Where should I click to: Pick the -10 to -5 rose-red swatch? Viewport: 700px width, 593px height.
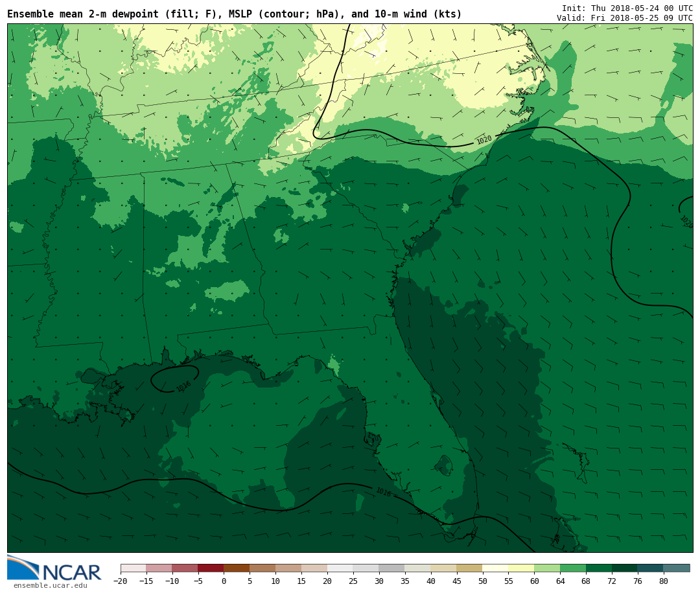[x=185, y=568]
